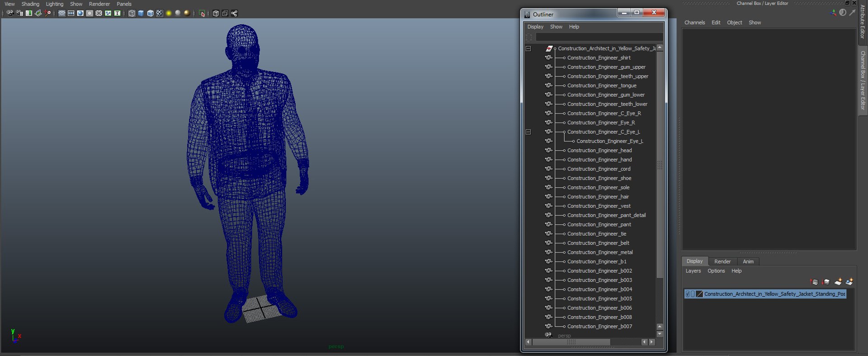Open Camera Attributes from viewport toolbar

[19, 13]
